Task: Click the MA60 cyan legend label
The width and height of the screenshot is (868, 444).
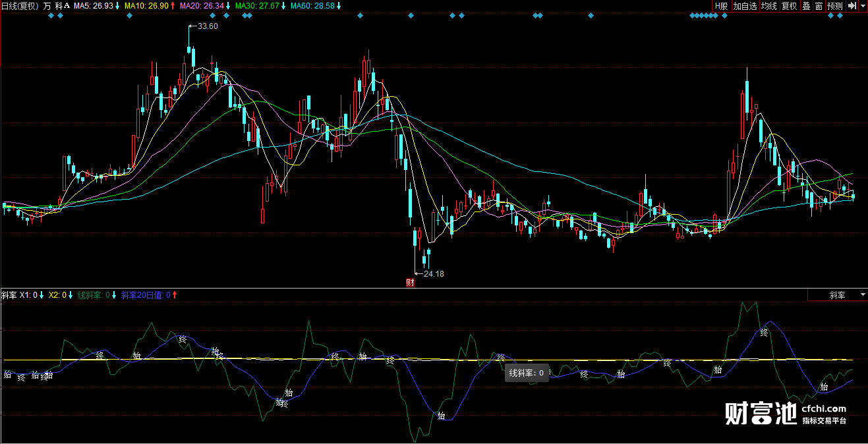Action: click(x=312, y=6)
